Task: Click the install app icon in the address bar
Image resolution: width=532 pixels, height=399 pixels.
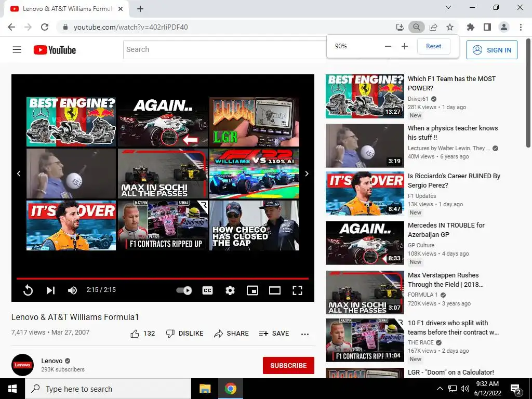Action: pos(400,27)
